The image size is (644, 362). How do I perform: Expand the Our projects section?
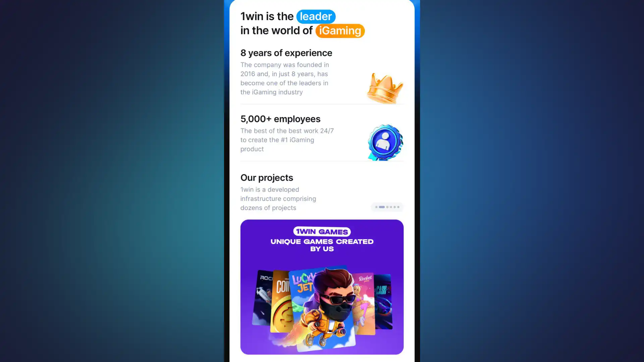266,177
